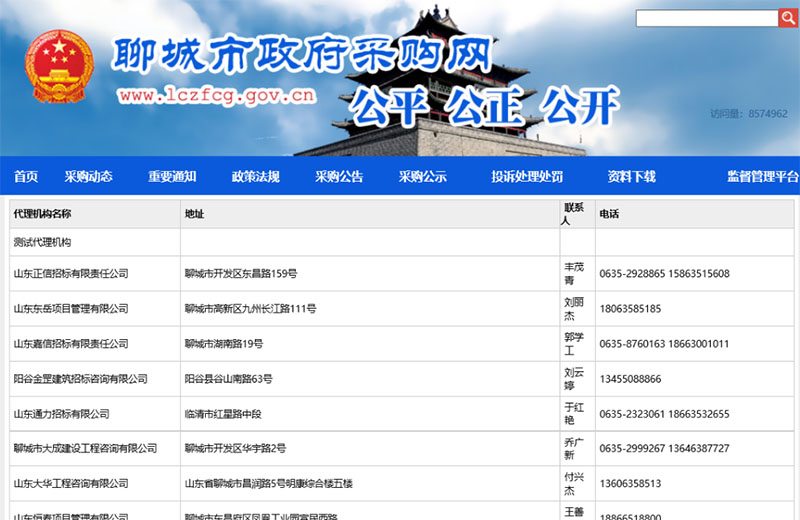
Task: Select 聊城市大成建设工程咨询有限公司 entry
Action: pos(85,448)
